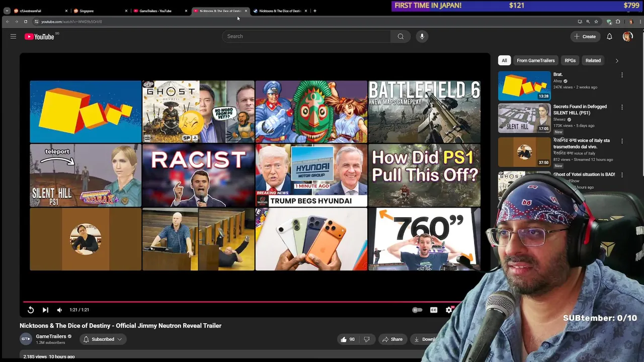Reload the page
The width and height of the screenshot is (644, 362).
point(26,22)
